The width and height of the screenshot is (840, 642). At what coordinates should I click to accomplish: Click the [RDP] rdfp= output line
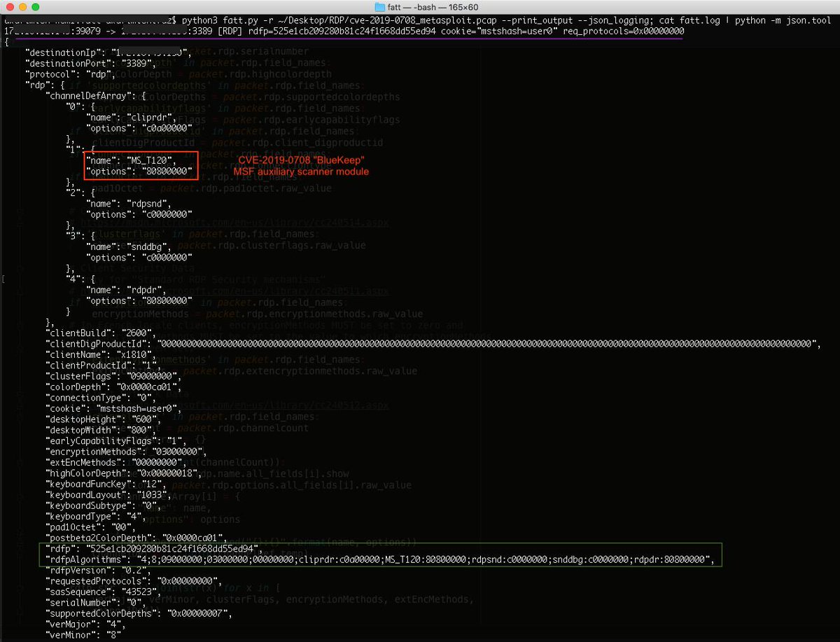tap(344, 32)
